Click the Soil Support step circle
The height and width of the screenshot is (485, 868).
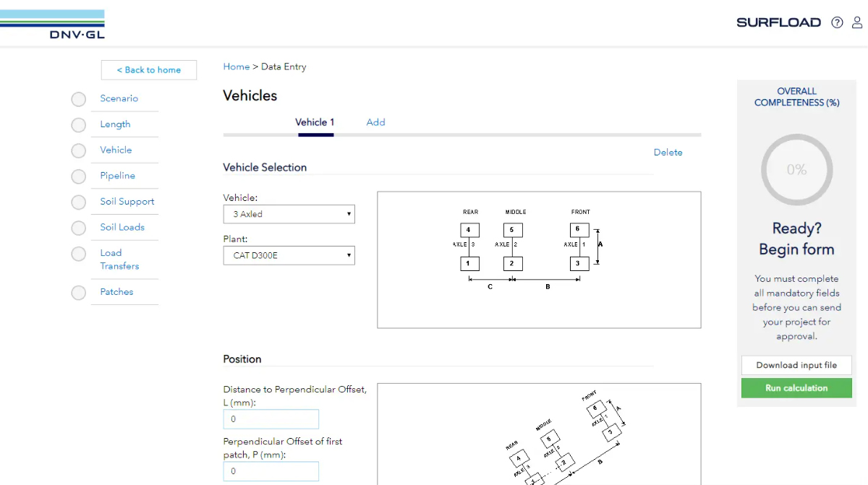click(79, 202)
